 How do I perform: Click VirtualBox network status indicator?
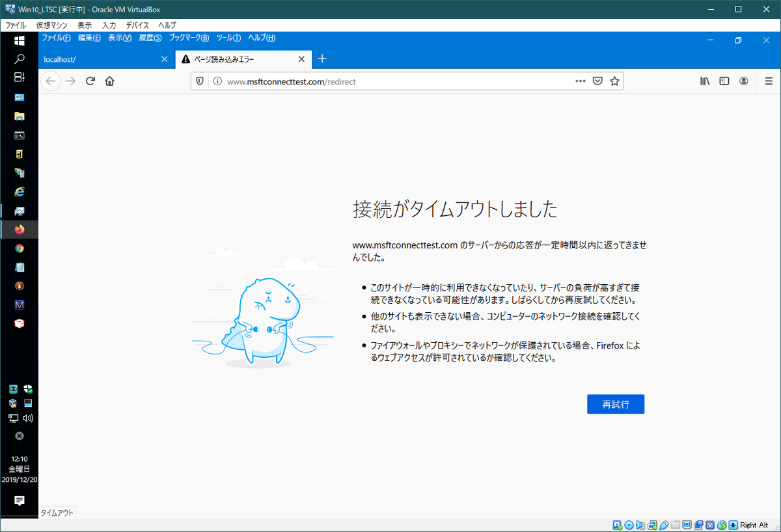(x=652, y=525)
